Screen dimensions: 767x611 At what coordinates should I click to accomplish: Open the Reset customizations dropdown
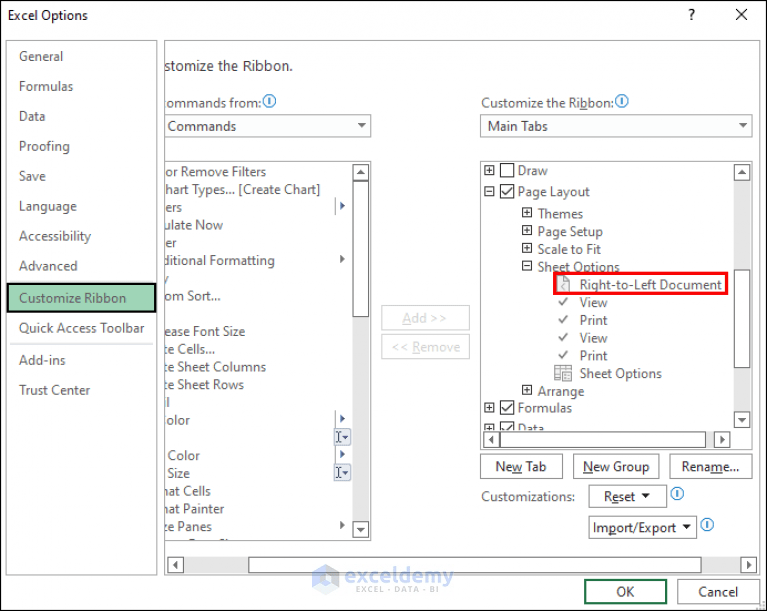tap(627, 497)
